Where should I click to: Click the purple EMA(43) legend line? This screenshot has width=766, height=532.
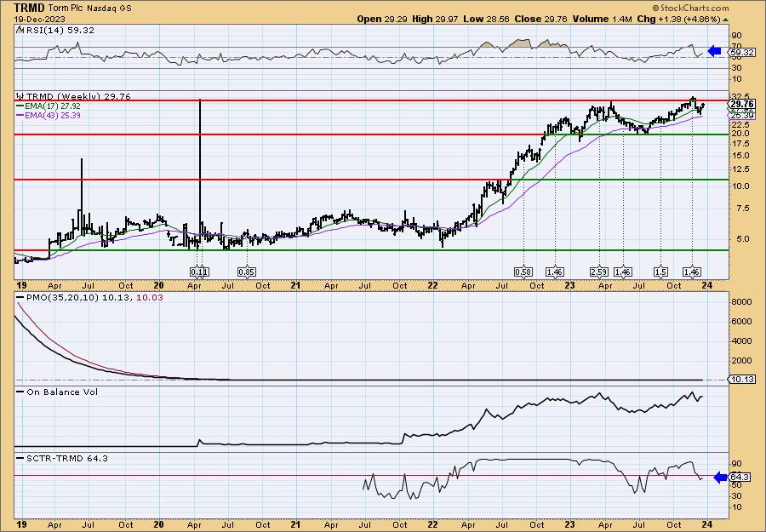(20, 116)
